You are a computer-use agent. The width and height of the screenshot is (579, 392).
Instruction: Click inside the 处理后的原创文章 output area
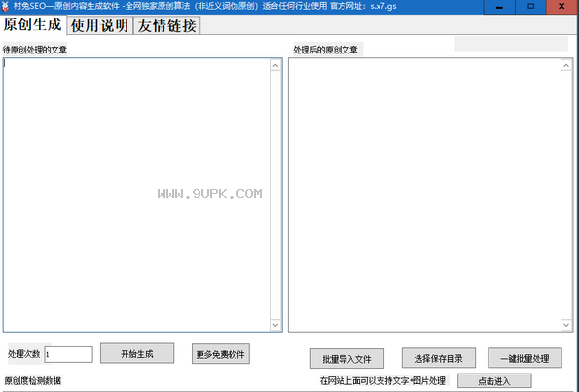[x=424, y=195]
